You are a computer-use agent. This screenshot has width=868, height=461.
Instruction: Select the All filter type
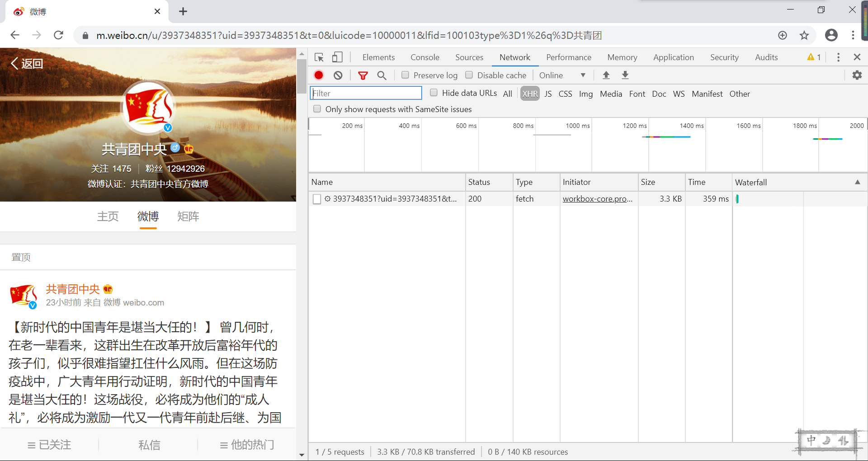click(508, 94)
